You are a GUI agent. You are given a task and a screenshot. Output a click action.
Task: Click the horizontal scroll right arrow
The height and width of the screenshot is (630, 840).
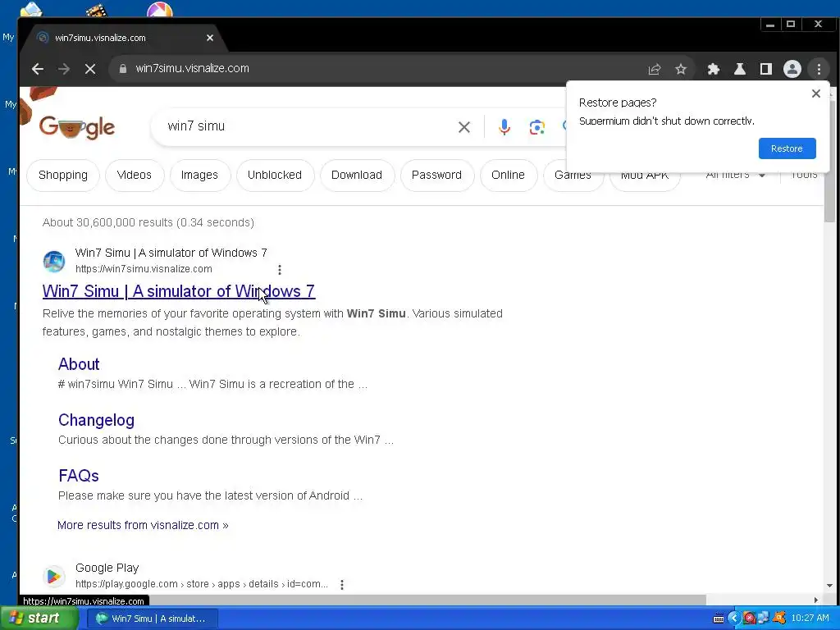[x=816, y=600]
